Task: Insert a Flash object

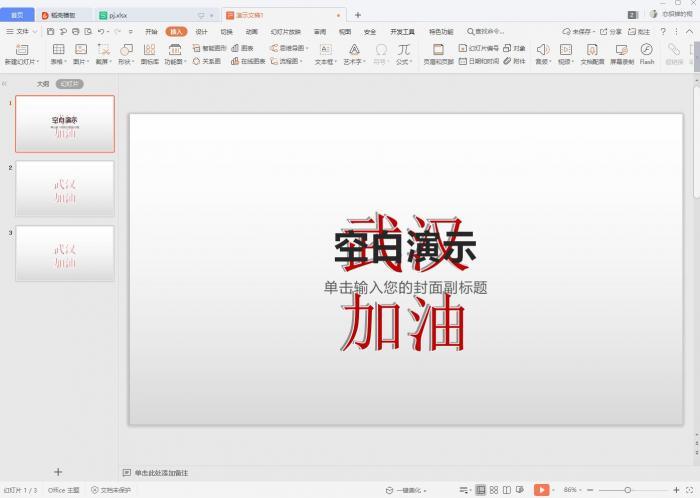Action: coord(646,54)
